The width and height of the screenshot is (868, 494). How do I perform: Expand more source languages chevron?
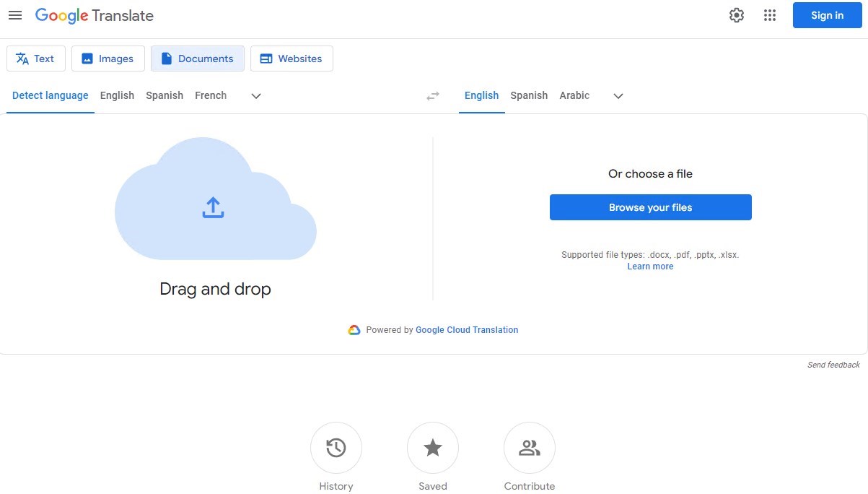click(x=255, y=95)
